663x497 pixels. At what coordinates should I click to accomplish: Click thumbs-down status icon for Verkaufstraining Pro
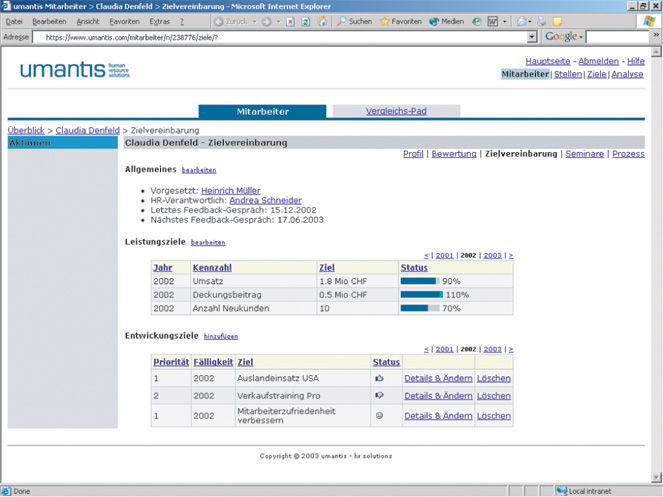[x=379, y=396]
